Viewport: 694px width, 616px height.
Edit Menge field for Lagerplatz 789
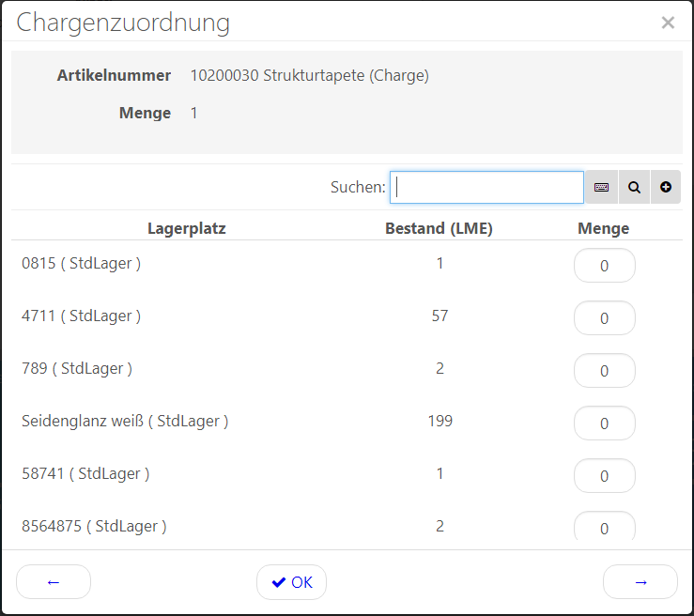click(x=604, y=371)
